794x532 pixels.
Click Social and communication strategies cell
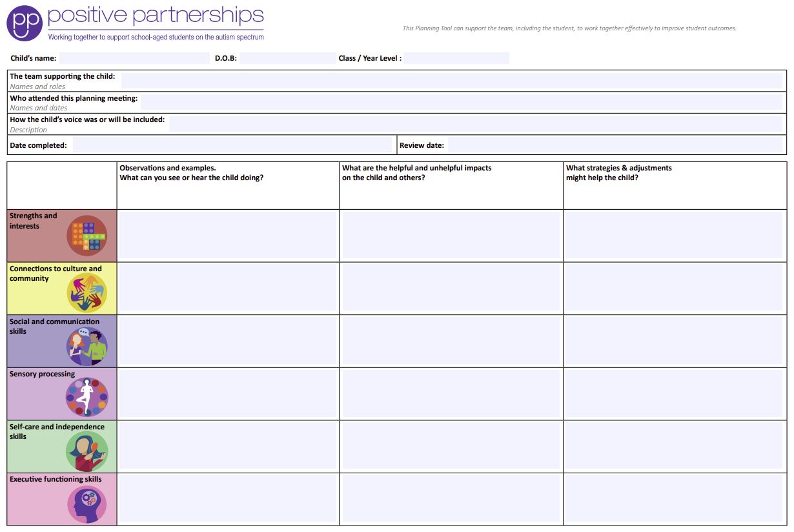pyautogui.click(x=675, y=341)
